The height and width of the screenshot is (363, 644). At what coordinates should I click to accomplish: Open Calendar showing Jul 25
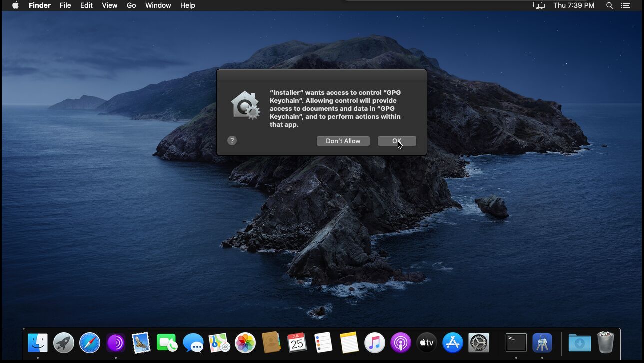[x=297, y=343]
